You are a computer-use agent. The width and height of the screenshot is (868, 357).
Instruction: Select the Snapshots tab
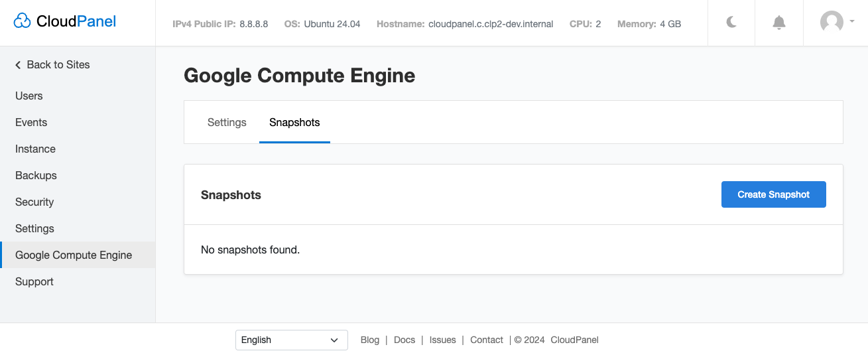point(294,123)
